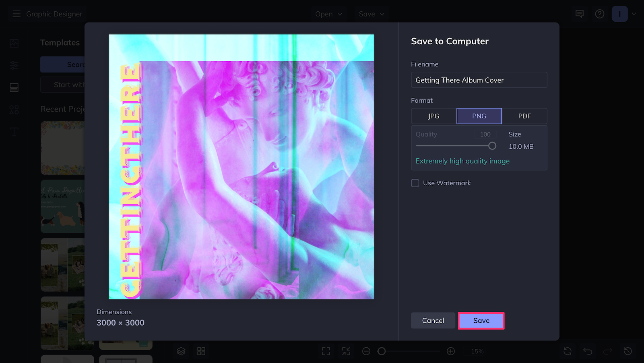The height and width of the screenshot is (363, 644).
Task: Click the help question mark icon
Action: 599,13
